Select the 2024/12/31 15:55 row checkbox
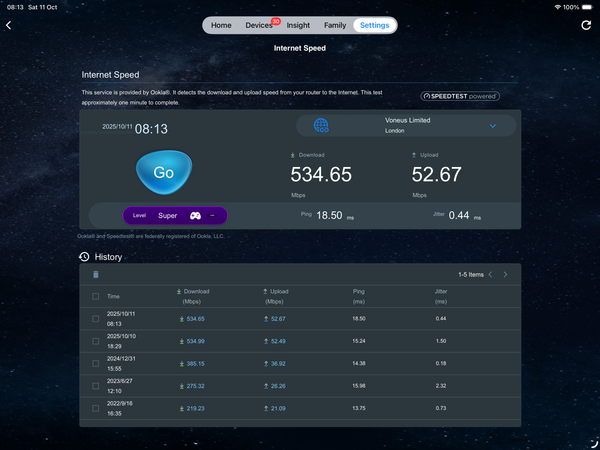 96,363
